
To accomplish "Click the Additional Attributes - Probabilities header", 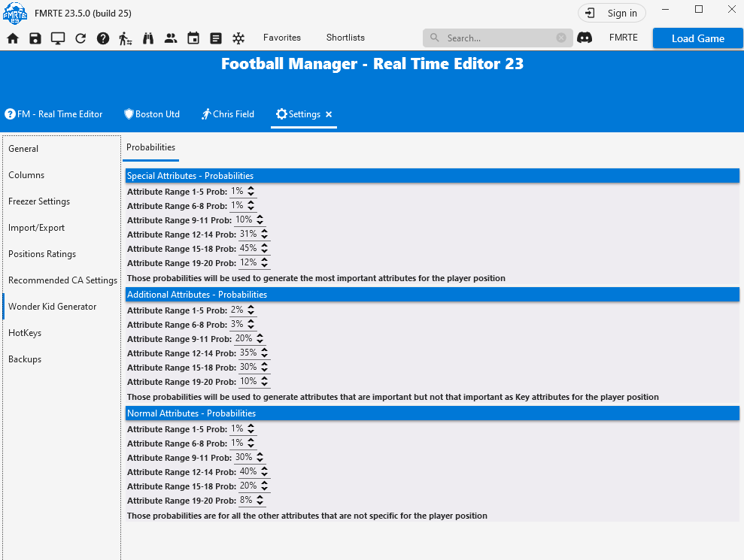I will [433, 295].
